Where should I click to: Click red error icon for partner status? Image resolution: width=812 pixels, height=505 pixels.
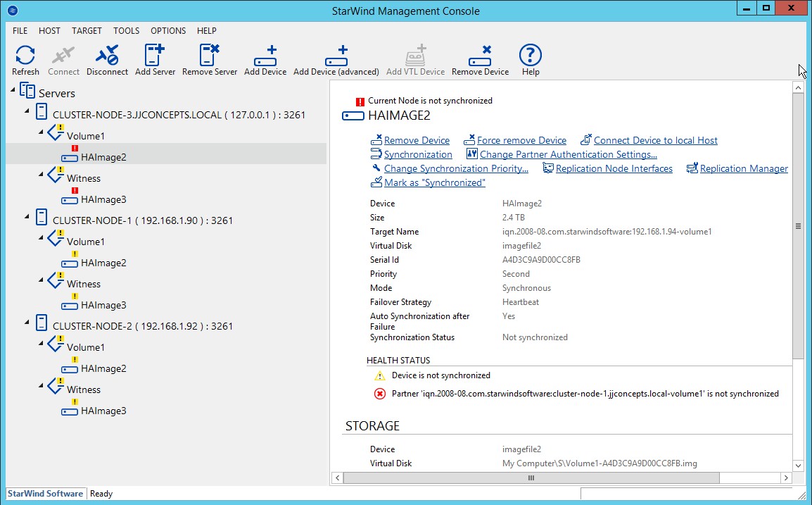379,394
